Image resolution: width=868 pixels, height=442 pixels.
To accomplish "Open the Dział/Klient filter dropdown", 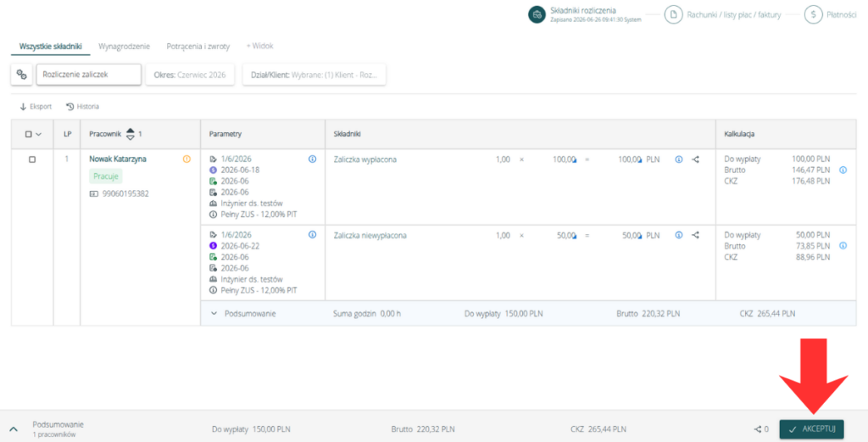I will pyautogui.click(x=314, y=75).
